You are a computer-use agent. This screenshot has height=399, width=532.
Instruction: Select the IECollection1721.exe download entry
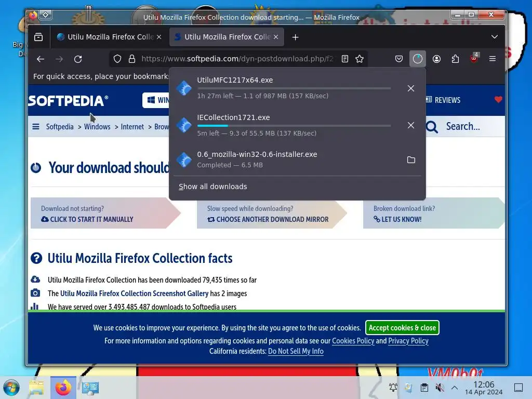[297, 125]
